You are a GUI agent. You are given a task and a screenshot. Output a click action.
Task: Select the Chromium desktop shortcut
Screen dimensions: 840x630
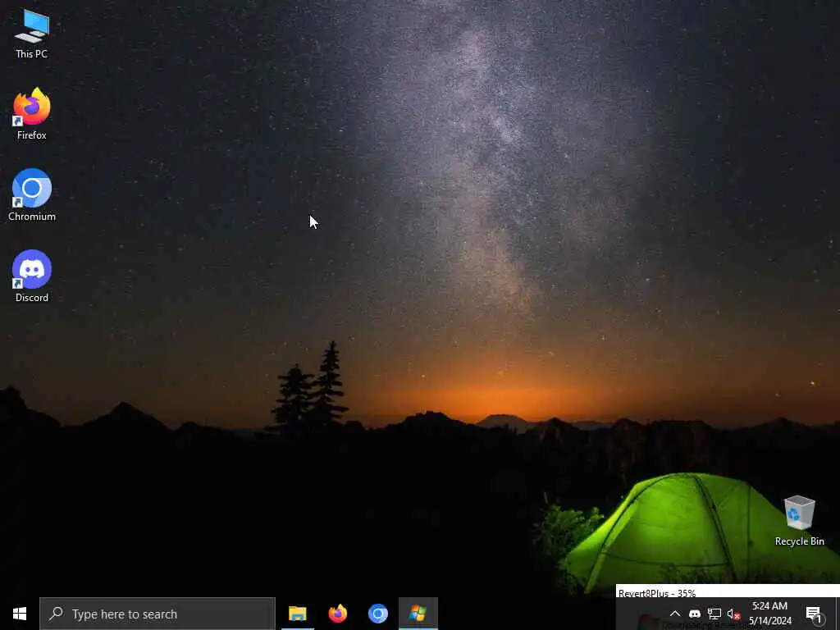click(32, 195)
